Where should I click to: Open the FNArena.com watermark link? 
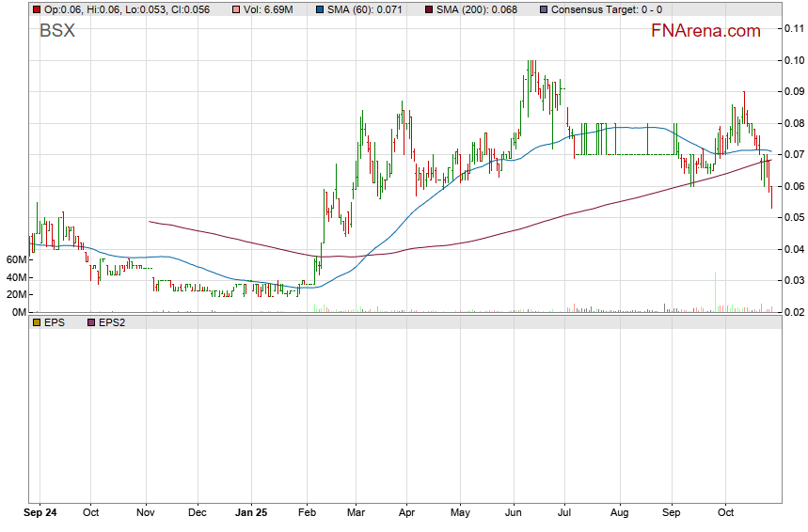705,31
